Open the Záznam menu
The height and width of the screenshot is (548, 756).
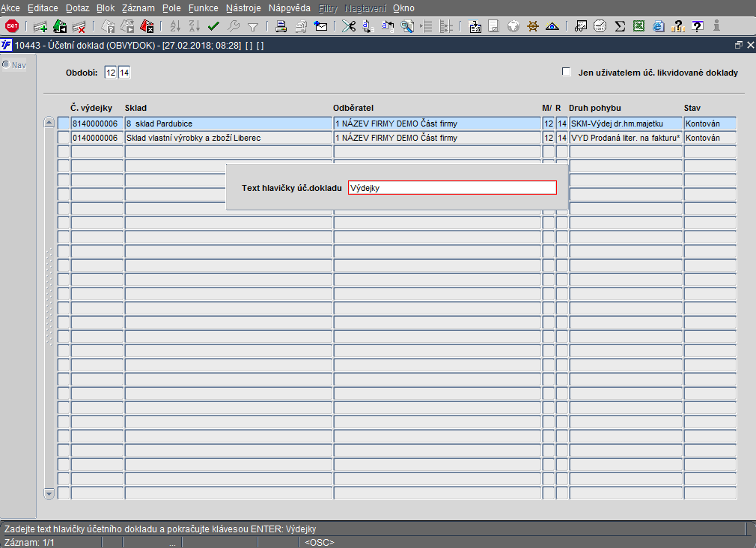pos(138,7)
